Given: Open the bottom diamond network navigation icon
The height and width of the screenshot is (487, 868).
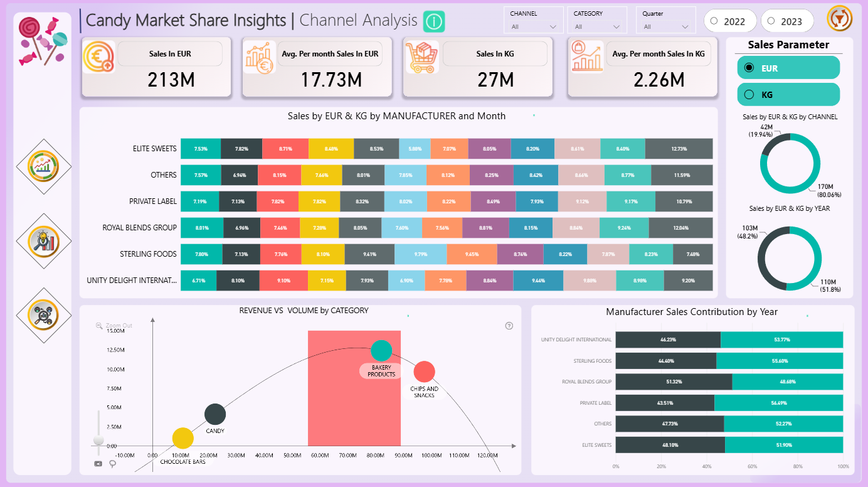Looking at the screenshot, I should pos(44,314).
